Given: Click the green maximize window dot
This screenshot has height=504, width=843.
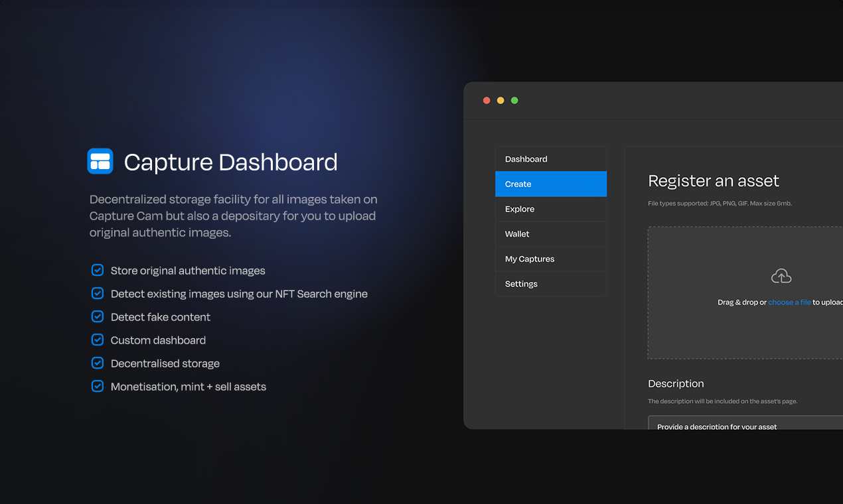Looking at the screenshot, I should coord(514,101).
